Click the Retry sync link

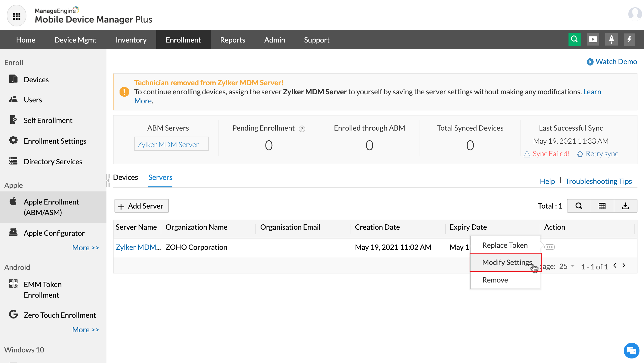pyautogui.click(x=601, y=154)
